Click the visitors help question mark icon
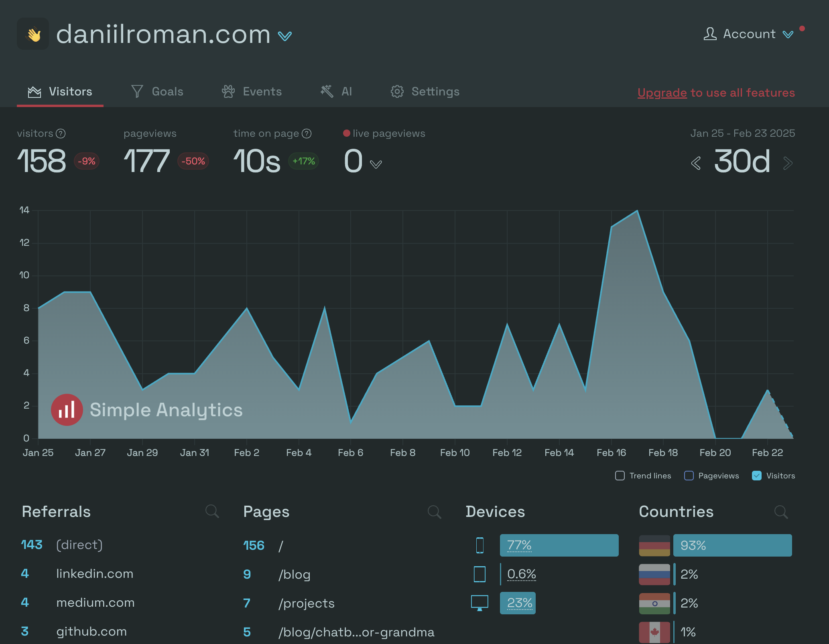This screenshot has width=829, height=644. 61,134
